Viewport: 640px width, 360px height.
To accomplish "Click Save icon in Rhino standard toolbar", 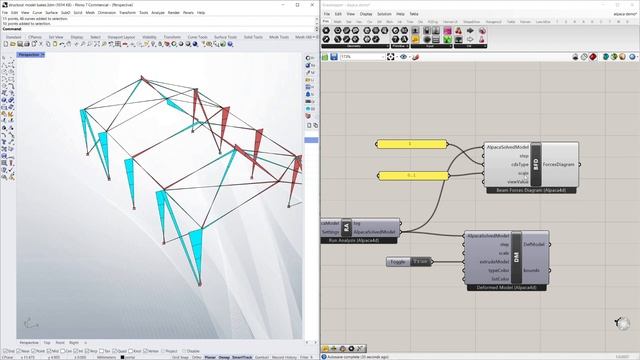I will coord(20,44).
